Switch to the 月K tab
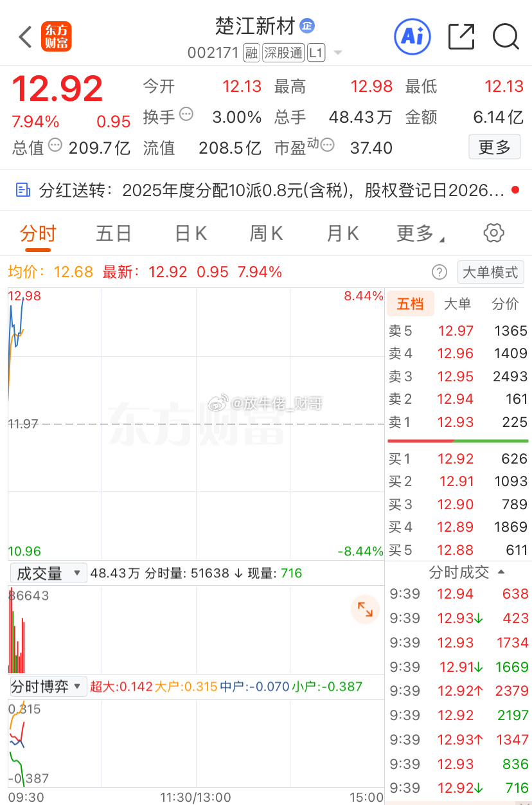 342,233
